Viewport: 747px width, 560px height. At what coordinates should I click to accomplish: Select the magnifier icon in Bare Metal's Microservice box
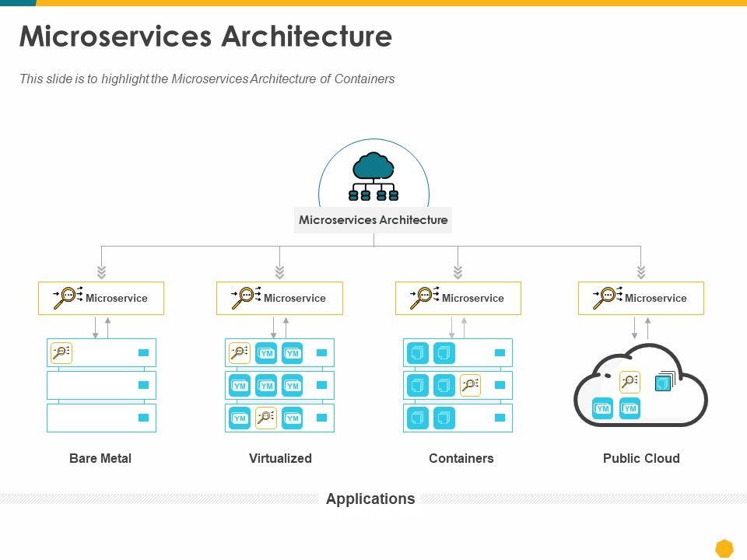(x=68, y=298)
